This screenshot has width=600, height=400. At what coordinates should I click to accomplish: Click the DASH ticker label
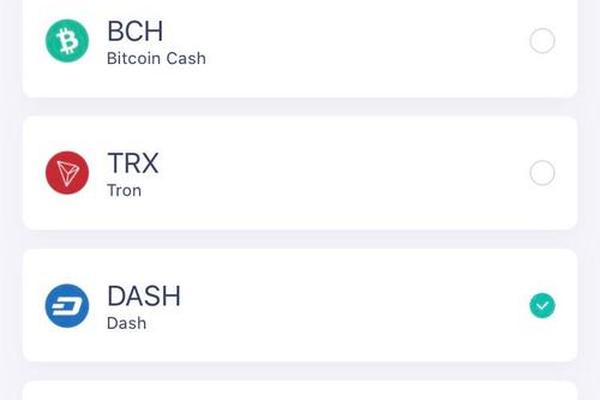(x=144, y=296)
